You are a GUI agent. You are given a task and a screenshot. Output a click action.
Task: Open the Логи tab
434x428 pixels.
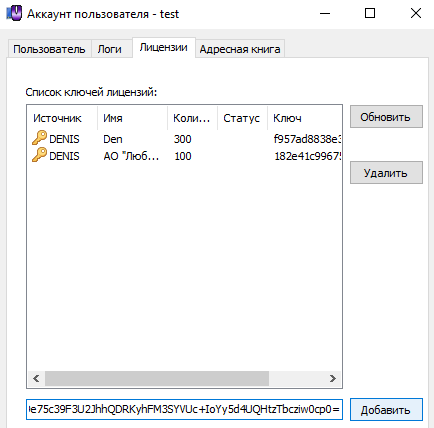[x=111, y=49]
